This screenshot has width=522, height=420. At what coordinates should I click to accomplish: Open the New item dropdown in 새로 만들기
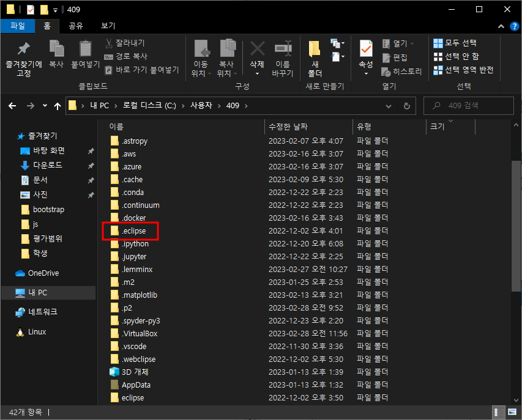coord(337,43)
